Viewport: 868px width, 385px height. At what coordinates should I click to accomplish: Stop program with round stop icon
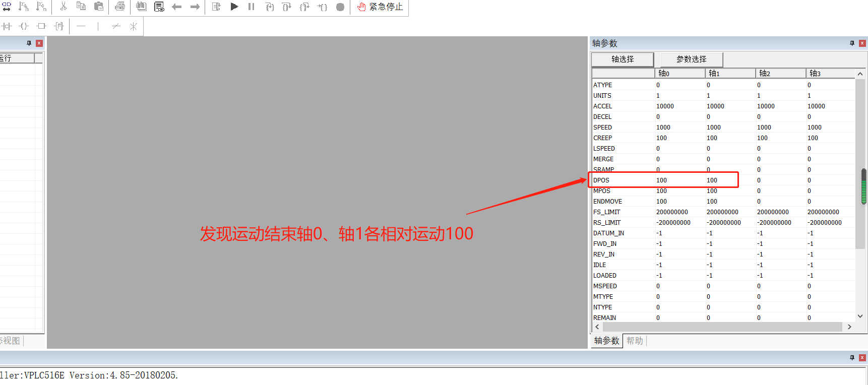340,7
